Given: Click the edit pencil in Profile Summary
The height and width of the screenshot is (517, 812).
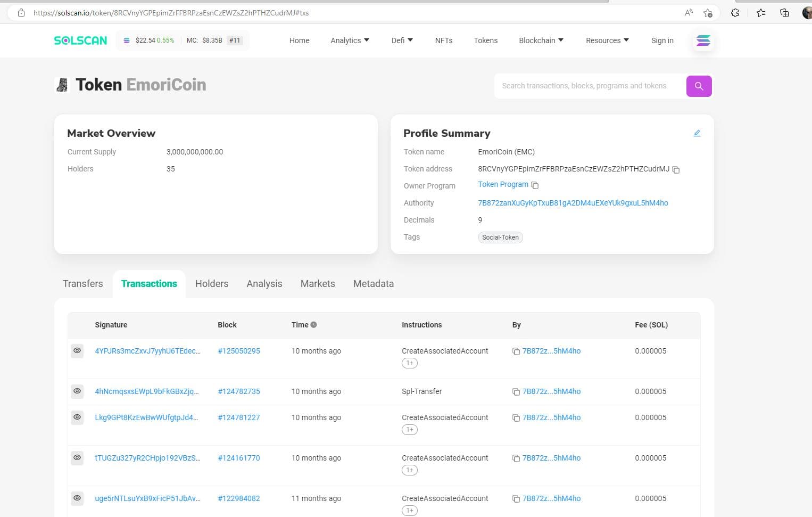Looking at the screenshot, I should coord(697,133).
